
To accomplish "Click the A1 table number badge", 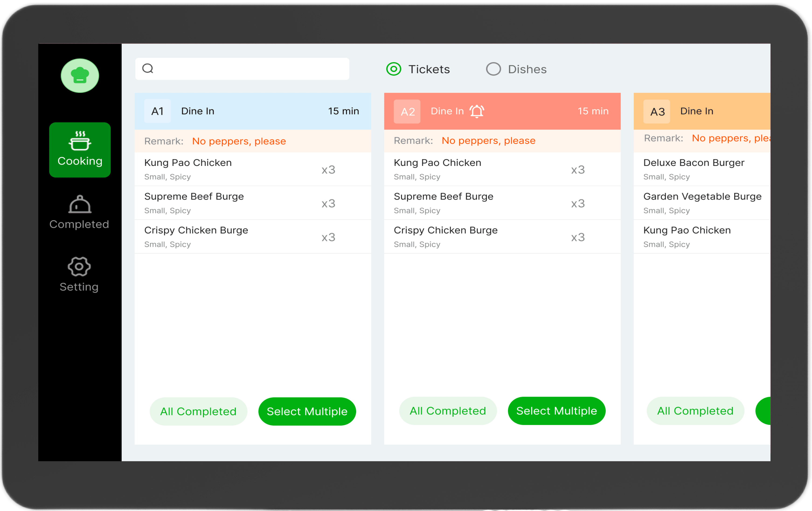I will (157, 111).
